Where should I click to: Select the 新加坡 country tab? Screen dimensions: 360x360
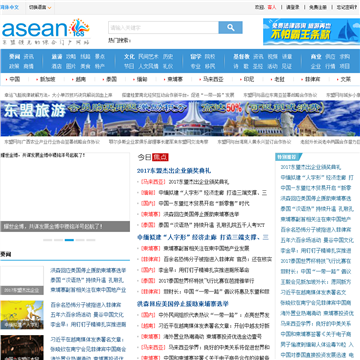[x=48, y=79]
